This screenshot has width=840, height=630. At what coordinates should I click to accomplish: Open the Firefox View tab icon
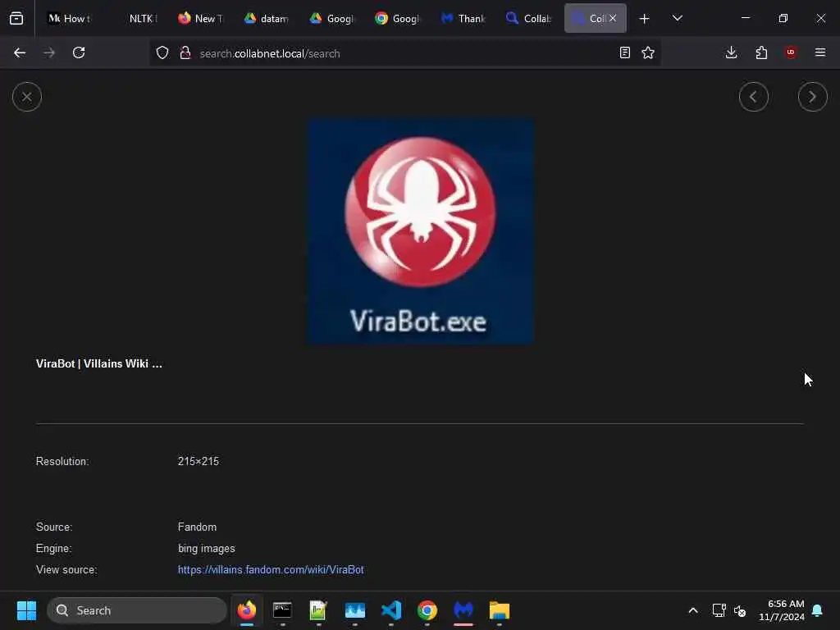coord(16,18)
